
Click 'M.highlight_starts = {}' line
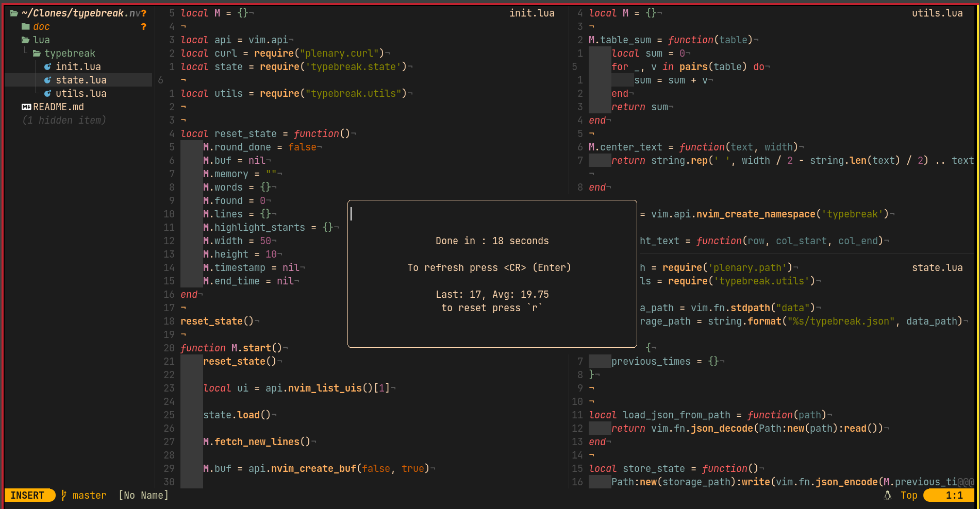tap(268, 227)
